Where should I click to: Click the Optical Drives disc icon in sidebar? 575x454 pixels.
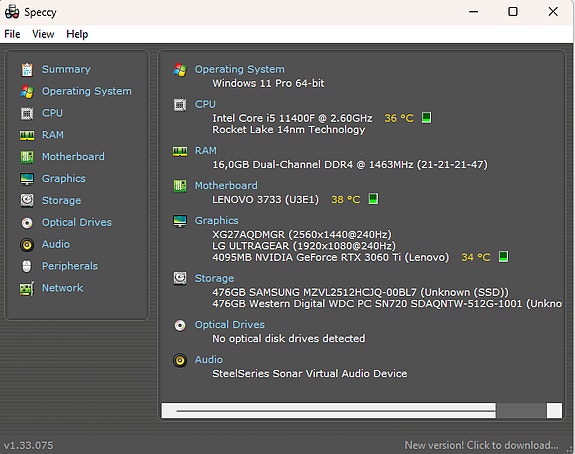(x=27, y=223)
